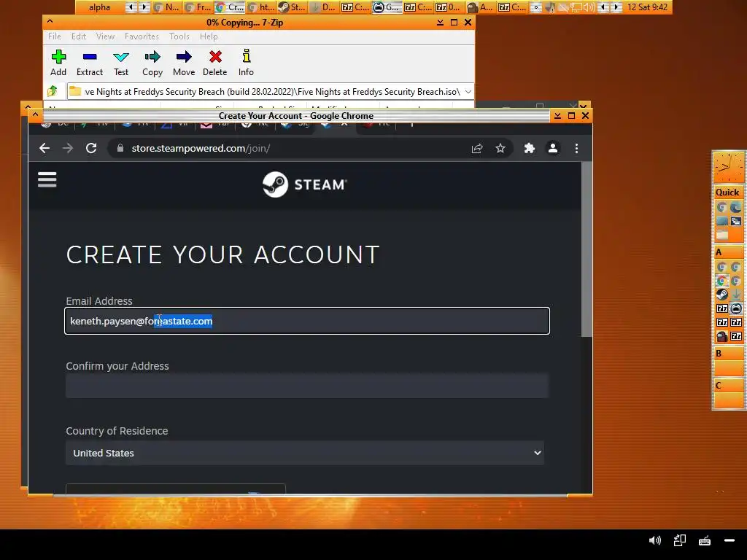Viewport: 747px width, 560px height.
Task: Open Chrome's Extensions puzzle icon
Action: 530,148
